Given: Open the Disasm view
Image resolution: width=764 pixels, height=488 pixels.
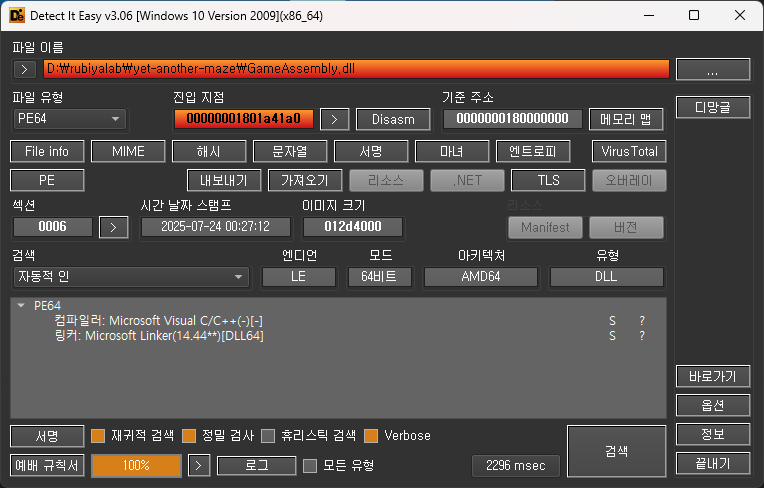Looking at the screenshot, I should (393, 119).
